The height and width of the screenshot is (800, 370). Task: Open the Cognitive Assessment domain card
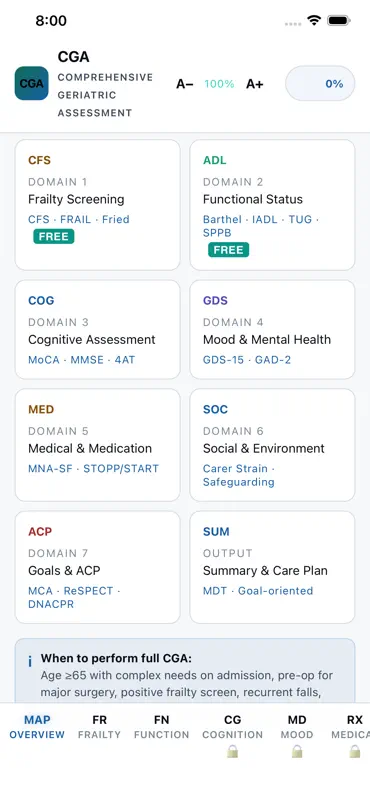[97, 330]
